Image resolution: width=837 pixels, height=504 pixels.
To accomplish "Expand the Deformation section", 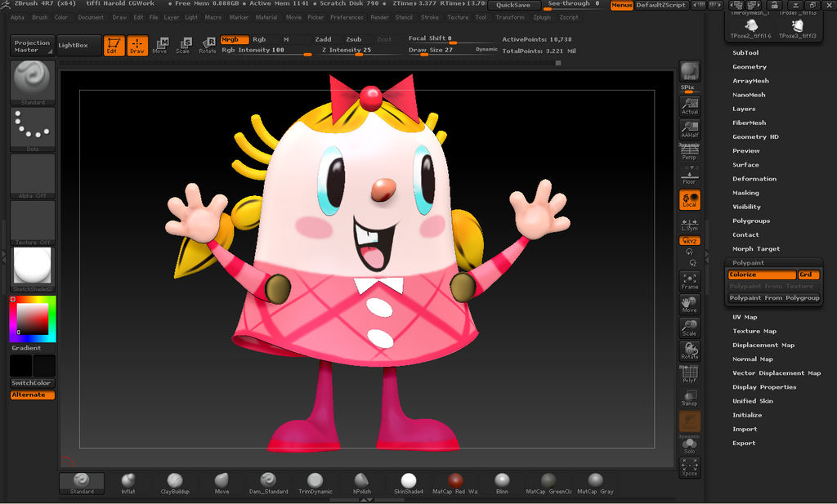I will pyautogui.click(x=754, y=179).
